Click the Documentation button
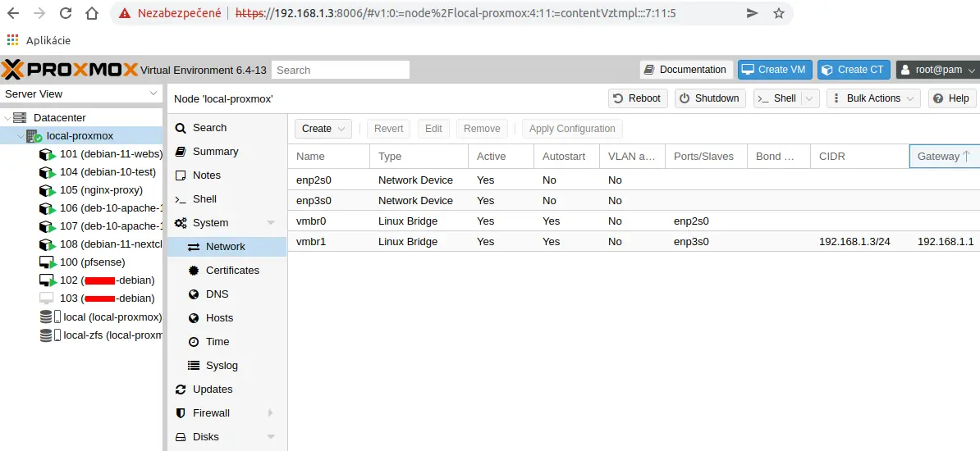The image size is (980, 451). 686,70
